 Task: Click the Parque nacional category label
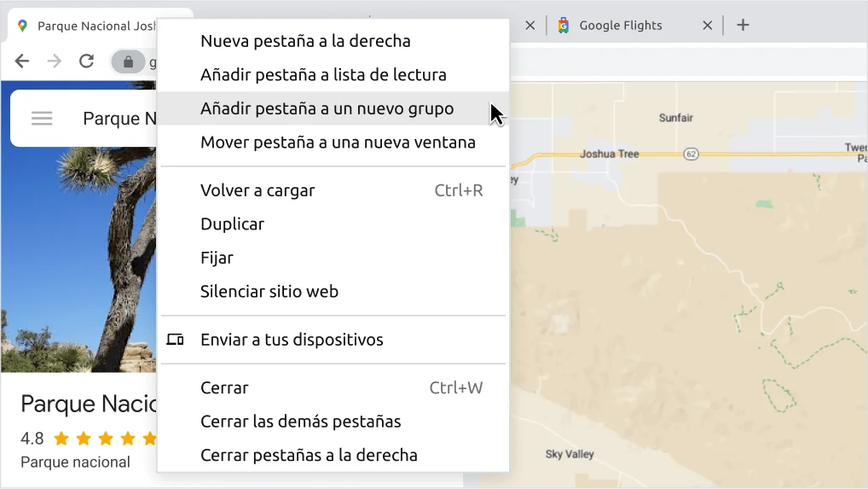pyautogui.click(x=75, y=462)
